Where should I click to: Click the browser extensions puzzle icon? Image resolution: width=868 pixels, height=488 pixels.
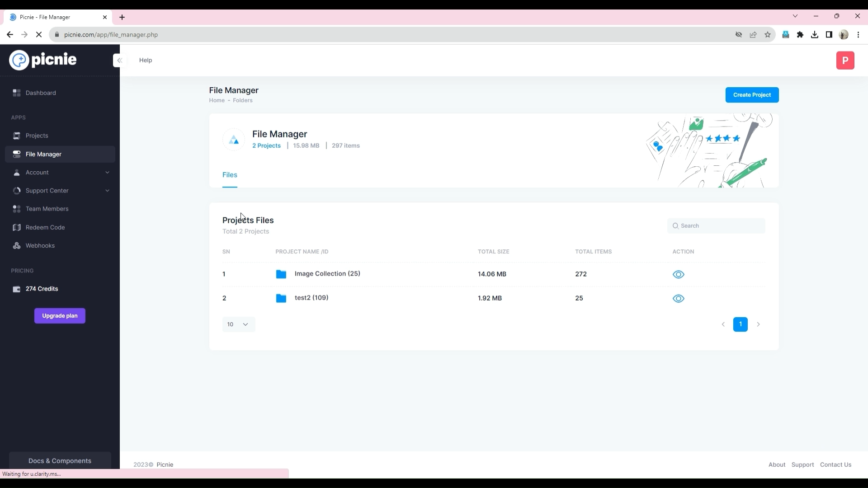(x=800, y=35)
